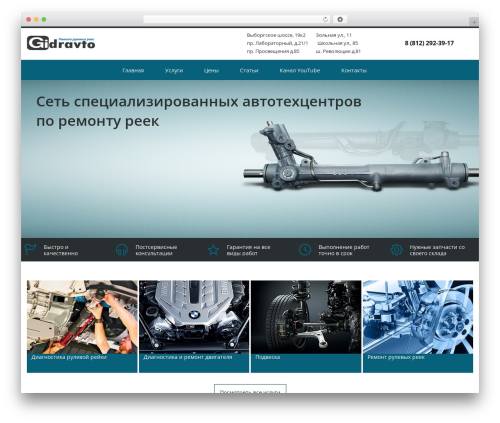500x423 pixels.
Task: Select the пр. Просвещения address
Action: [273, 51]
